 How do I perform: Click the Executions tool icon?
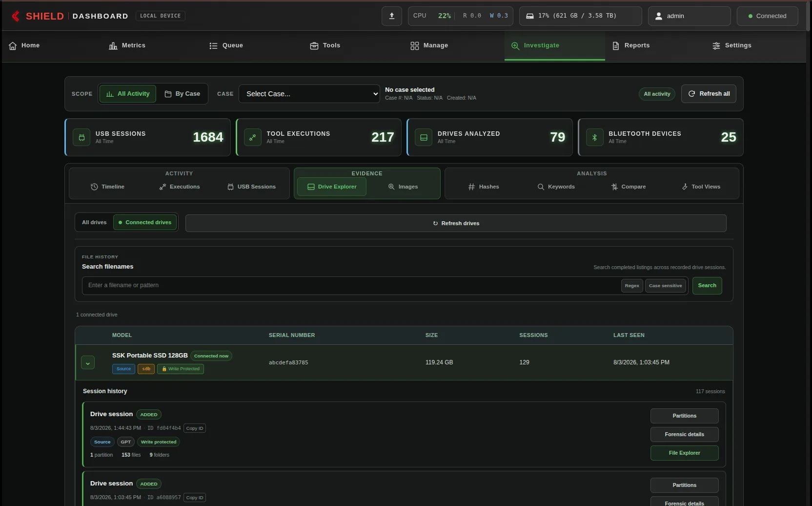[162, 187]
